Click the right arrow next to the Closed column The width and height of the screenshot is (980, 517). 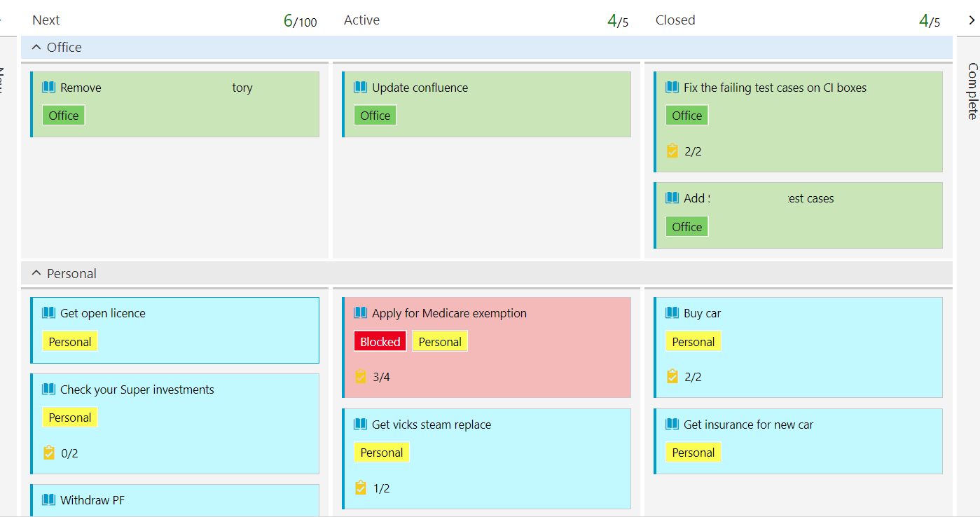tap(972, 20)
